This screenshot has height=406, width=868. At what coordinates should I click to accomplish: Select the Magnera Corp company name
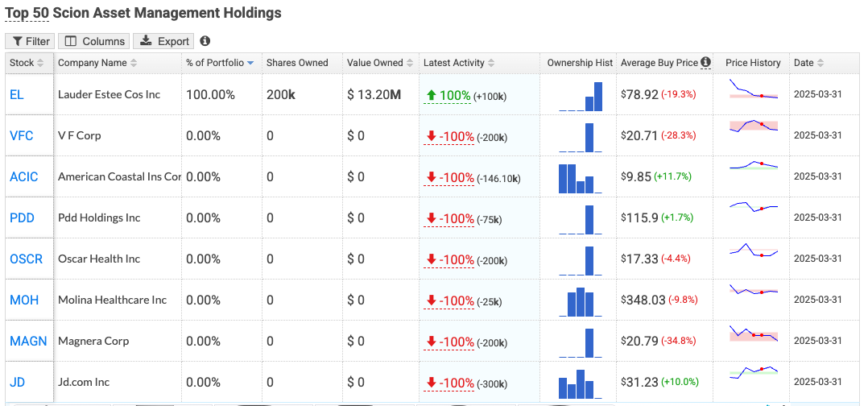pyautogui.click(x=93, y=341)
